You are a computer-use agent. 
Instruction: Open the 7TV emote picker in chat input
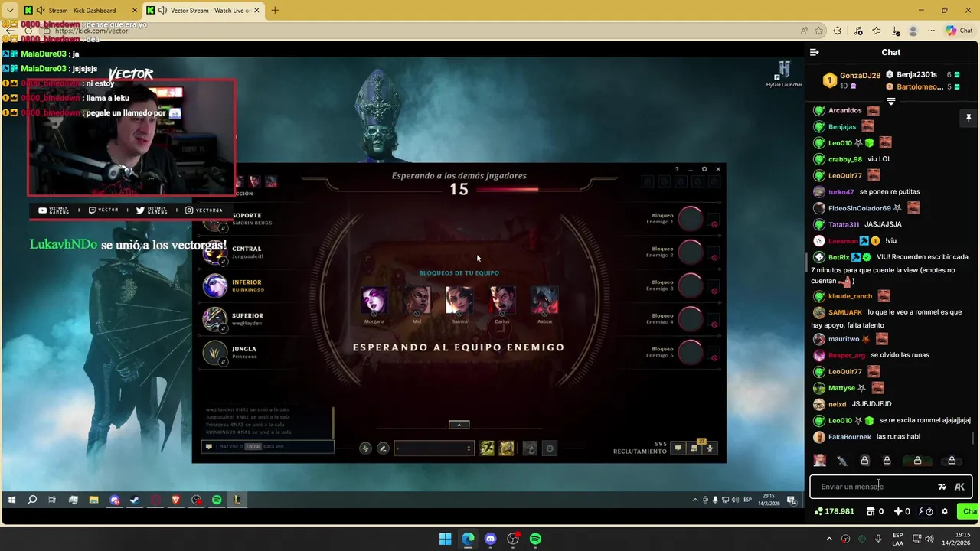tap(942, 487)
